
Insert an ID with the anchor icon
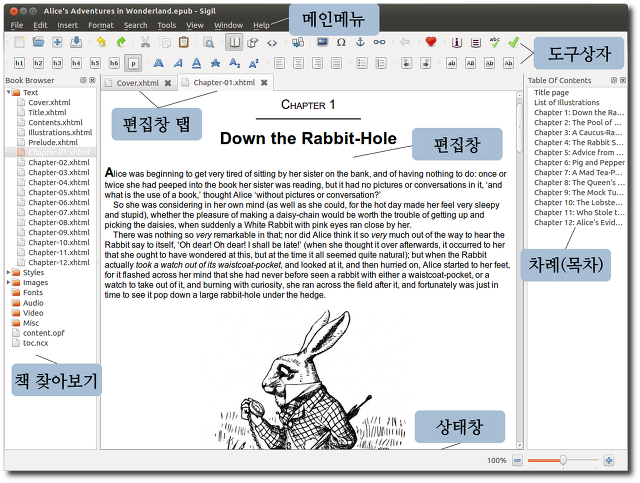tap(360, 42)
